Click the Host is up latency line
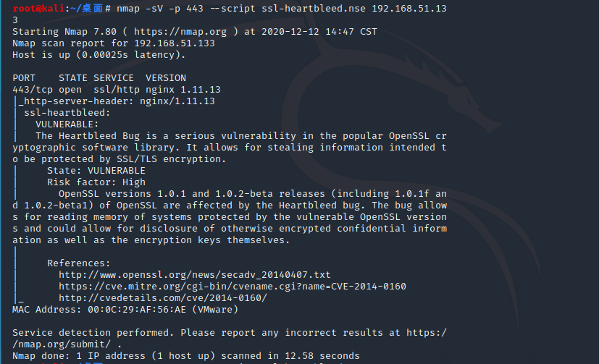The height and width of the screenshot is (364, 599). click(99, 55)
